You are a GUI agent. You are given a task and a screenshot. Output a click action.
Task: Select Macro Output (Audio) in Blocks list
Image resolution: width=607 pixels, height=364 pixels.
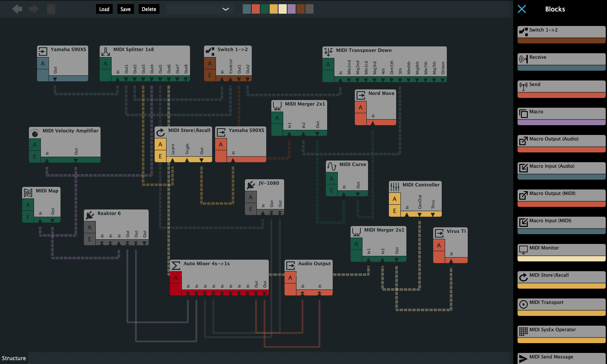point(561,143)
